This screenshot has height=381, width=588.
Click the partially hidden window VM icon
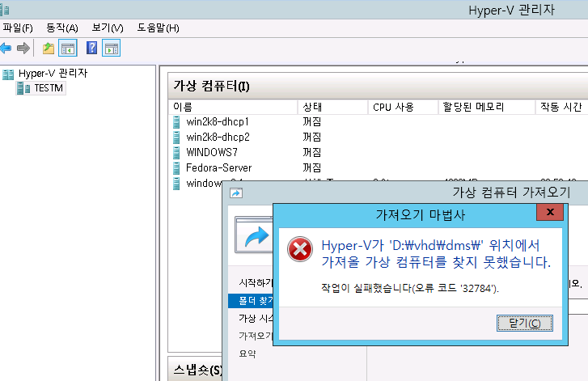coord(176,184)
